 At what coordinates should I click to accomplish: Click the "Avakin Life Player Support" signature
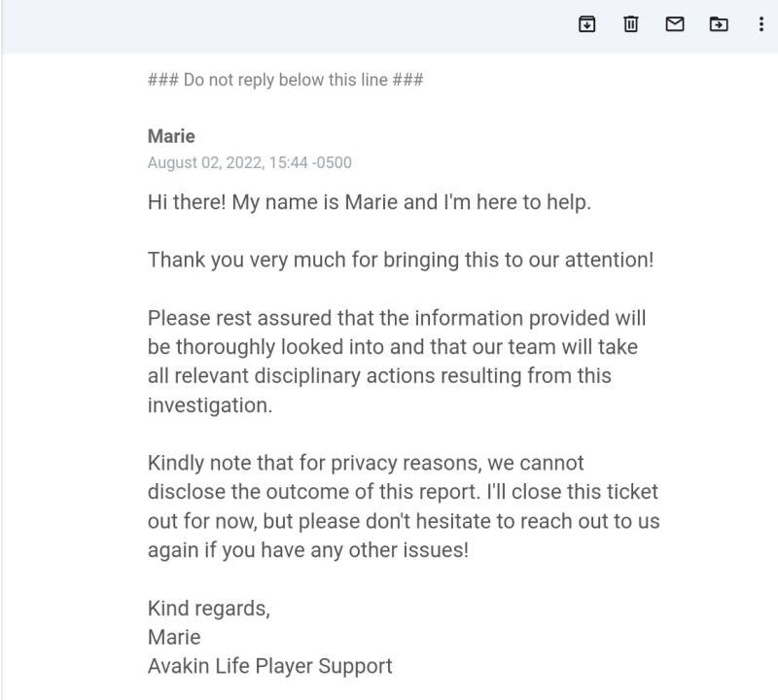(x=269, y=666)
